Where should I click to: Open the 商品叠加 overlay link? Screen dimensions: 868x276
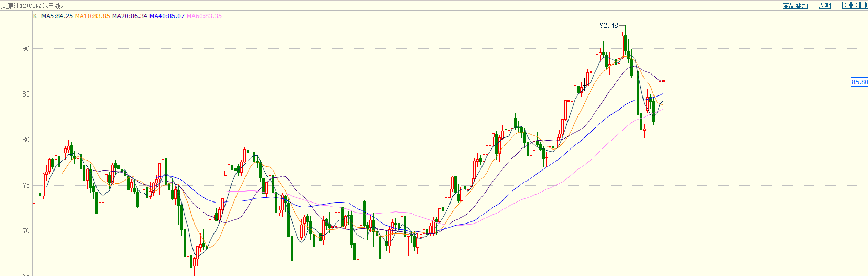coord(795,6)
